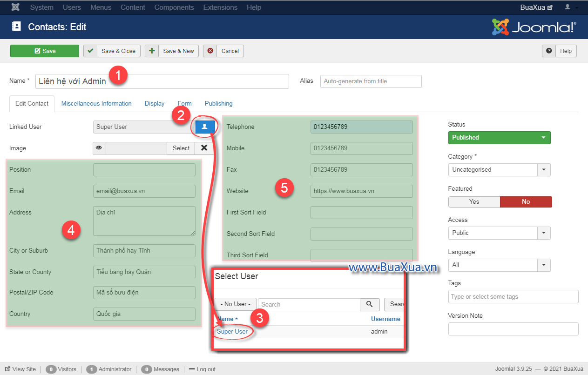This screenshot has width=588, height=375.
Task: Set Featured to Yes
Action: pos(474,202)
